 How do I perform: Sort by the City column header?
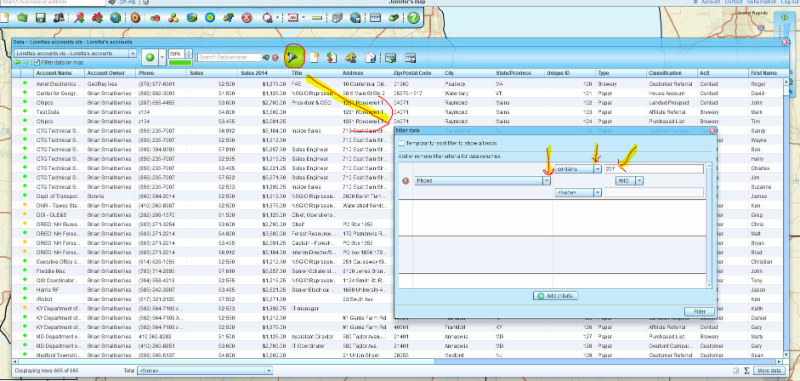468,73
